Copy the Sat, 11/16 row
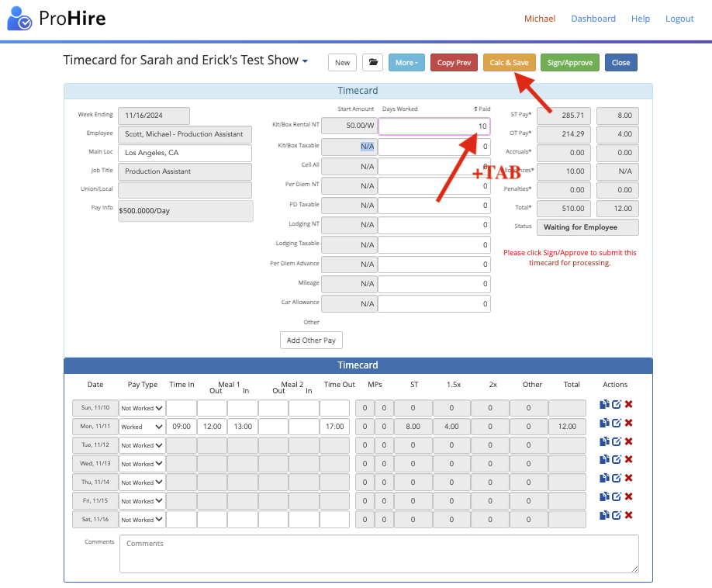The width and height of the screenshot is (712, 588). [604, 515]
